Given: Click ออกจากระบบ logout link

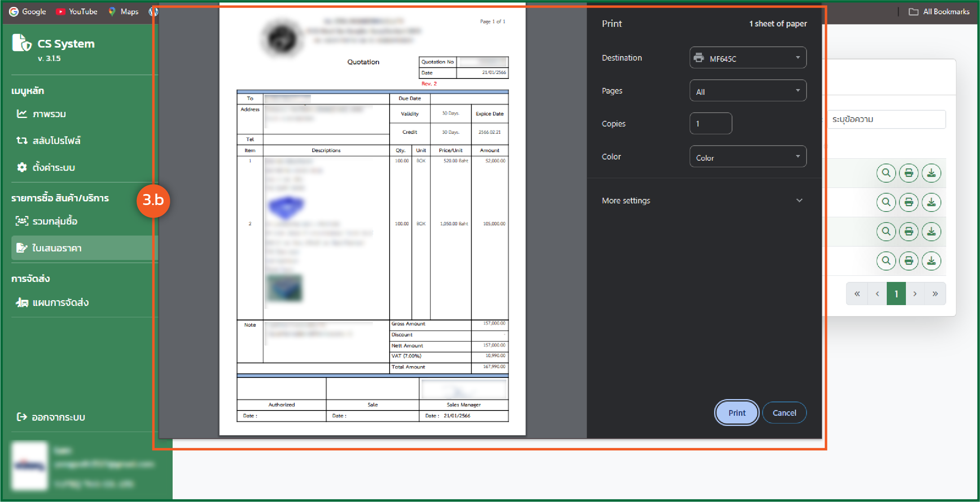Looking at the screenshot, I should (x=58, y=417).
